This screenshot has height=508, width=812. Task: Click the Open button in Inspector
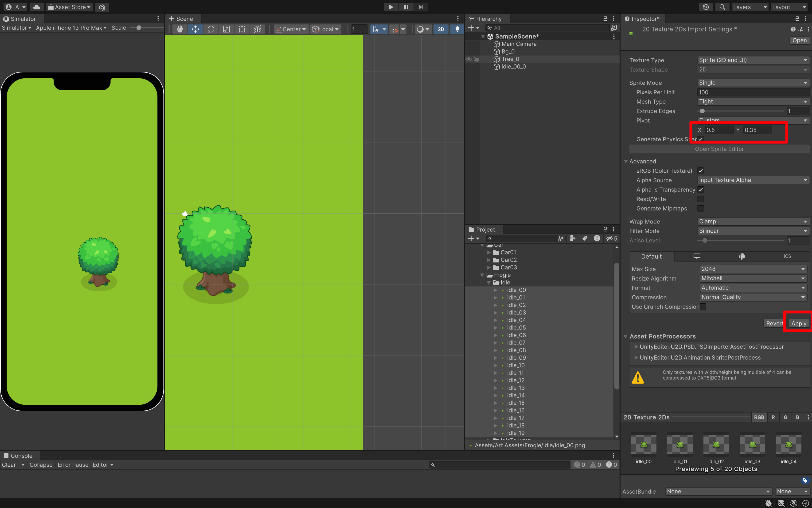tap(799, 40)
